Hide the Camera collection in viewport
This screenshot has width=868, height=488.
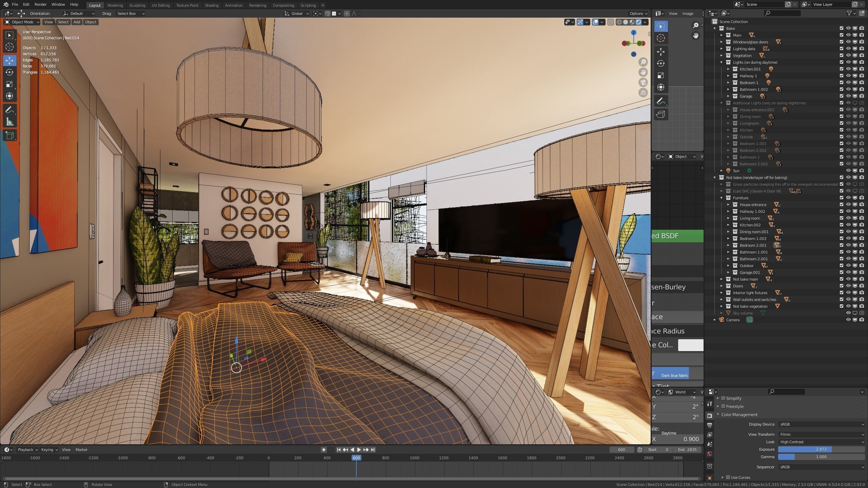click(x=848, y=320)
